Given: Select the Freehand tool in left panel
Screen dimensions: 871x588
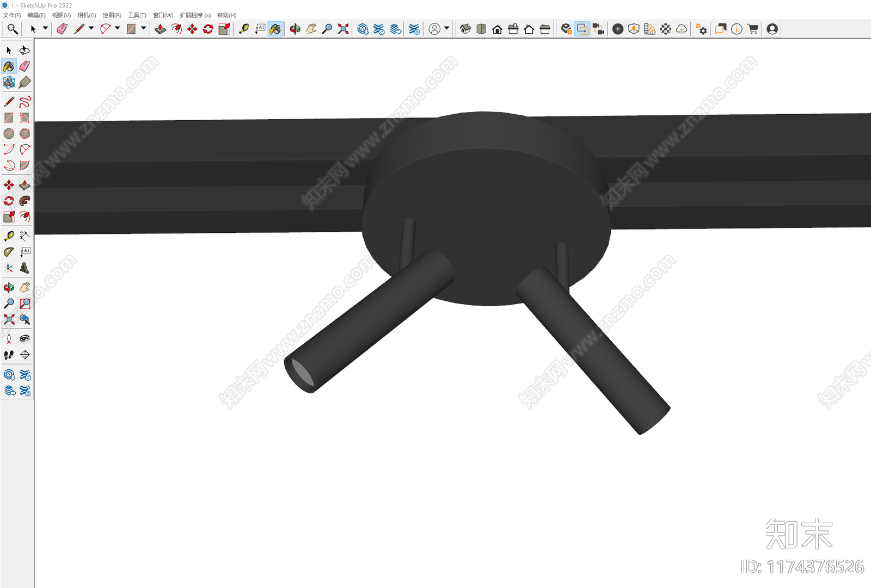Looking at the screenshot, I should click(x=24, y=102).
